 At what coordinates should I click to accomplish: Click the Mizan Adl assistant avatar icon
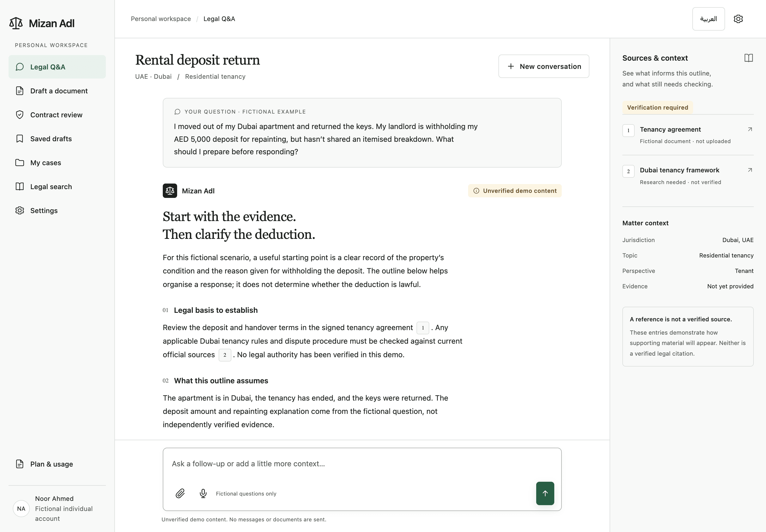pyautogui.click(x=170, y=191)
